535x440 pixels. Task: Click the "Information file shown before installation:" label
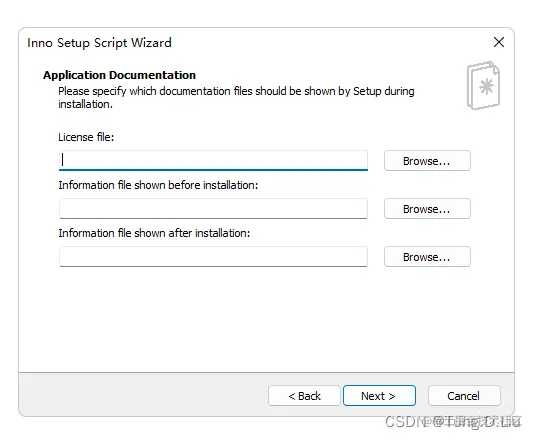(158, 185)
